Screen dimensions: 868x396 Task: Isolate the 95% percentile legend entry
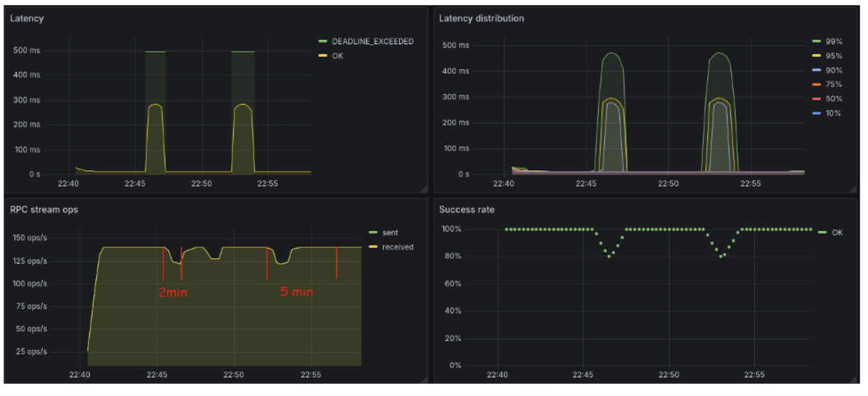point(833,56)
